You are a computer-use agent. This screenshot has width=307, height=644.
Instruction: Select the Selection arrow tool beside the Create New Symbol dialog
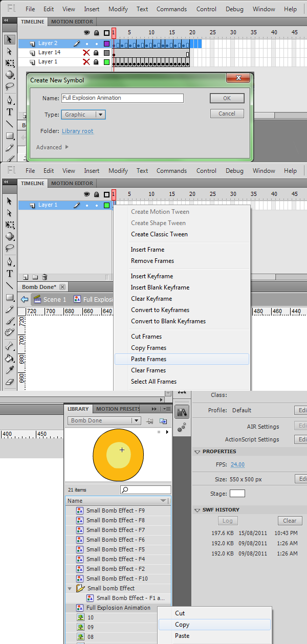(9, 40)
